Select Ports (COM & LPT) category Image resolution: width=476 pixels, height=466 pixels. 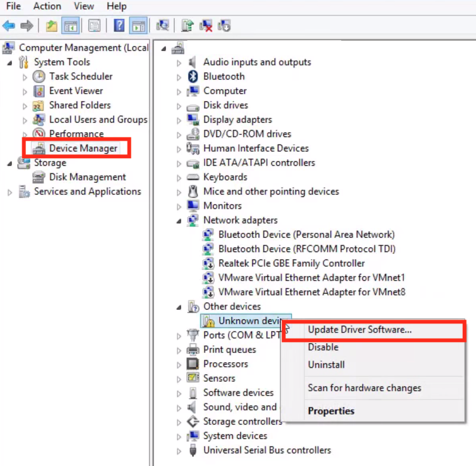(242, 335)
